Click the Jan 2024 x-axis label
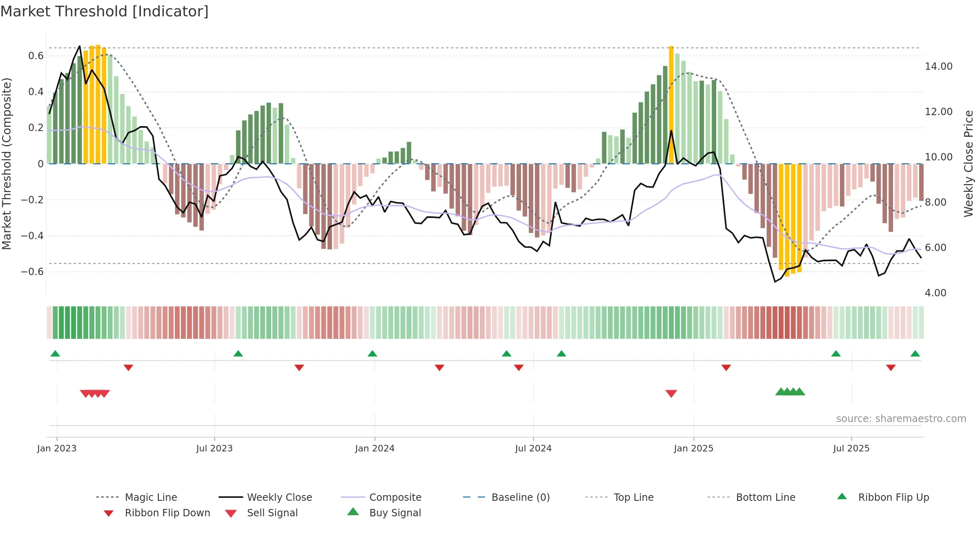Viewport: 980px width, 551px height. 375,449
